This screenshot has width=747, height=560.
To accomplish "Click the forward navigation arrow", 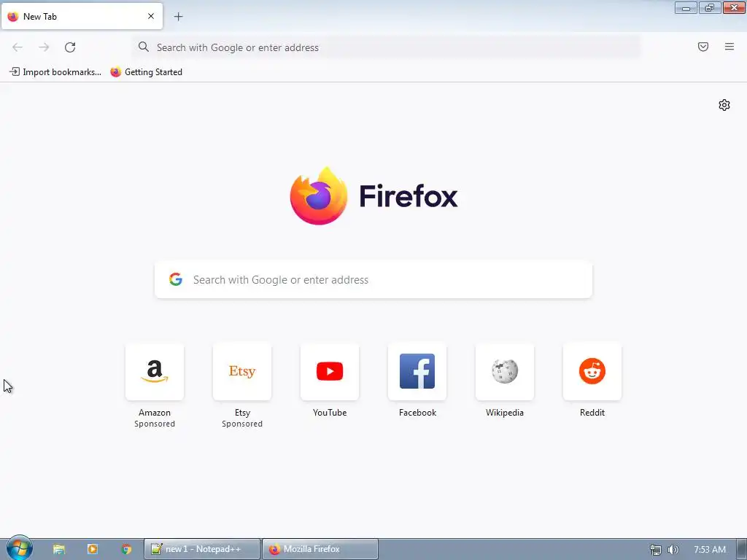I will [x=44, y=47].
